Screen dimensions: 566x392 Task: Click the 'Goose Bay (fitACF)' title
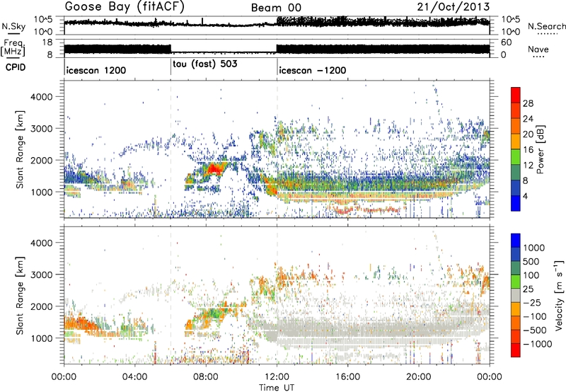coord(125,6)
